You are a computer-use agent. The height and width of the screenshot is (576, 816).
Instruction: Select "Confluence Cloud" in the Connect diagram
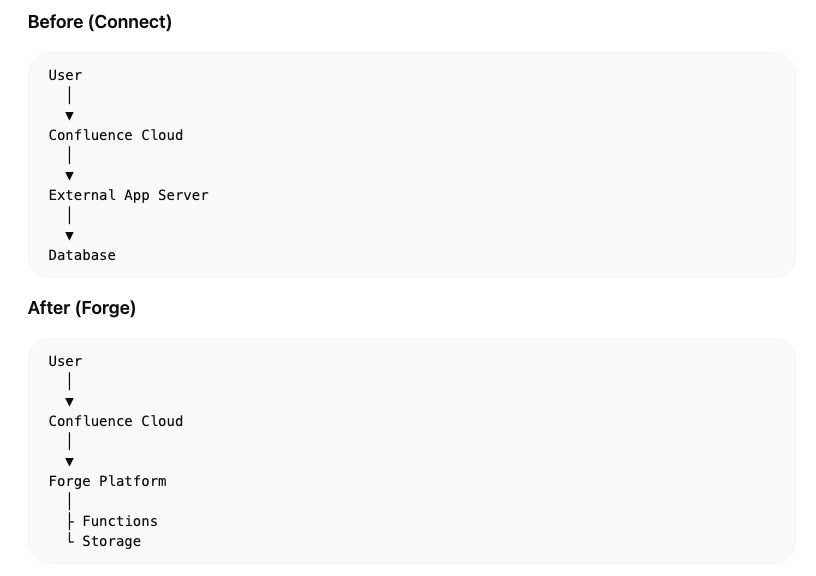tap(116, 135)
